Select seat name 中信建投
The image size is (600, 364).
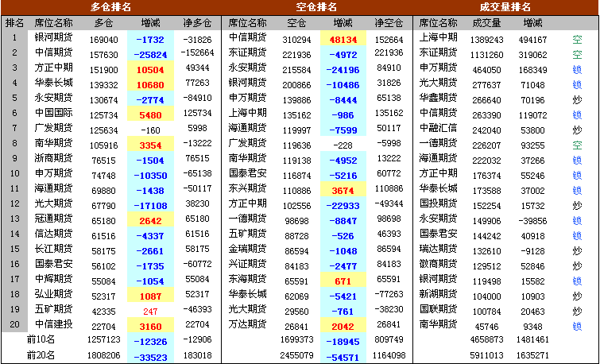point(53,324)
